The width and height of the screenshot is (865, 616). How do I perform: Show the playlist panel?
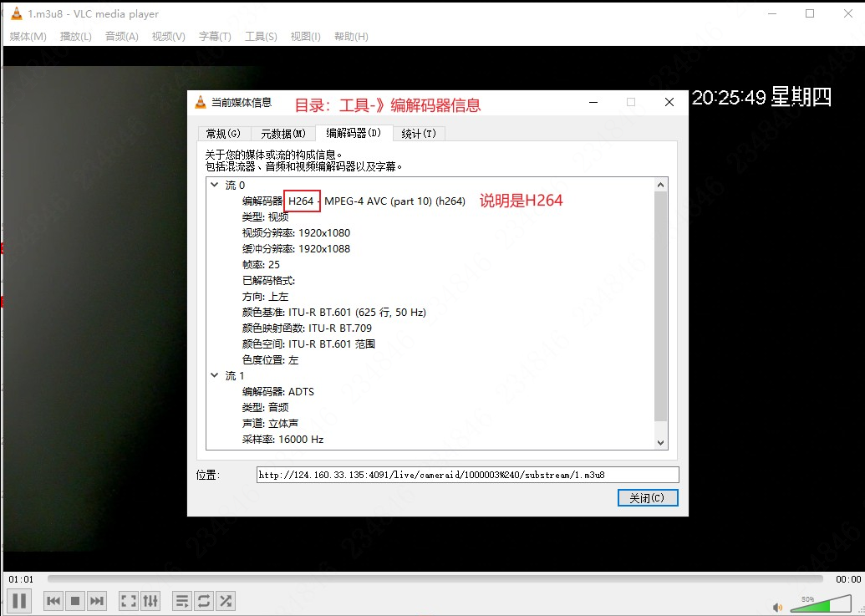click(x=182, y=601)
